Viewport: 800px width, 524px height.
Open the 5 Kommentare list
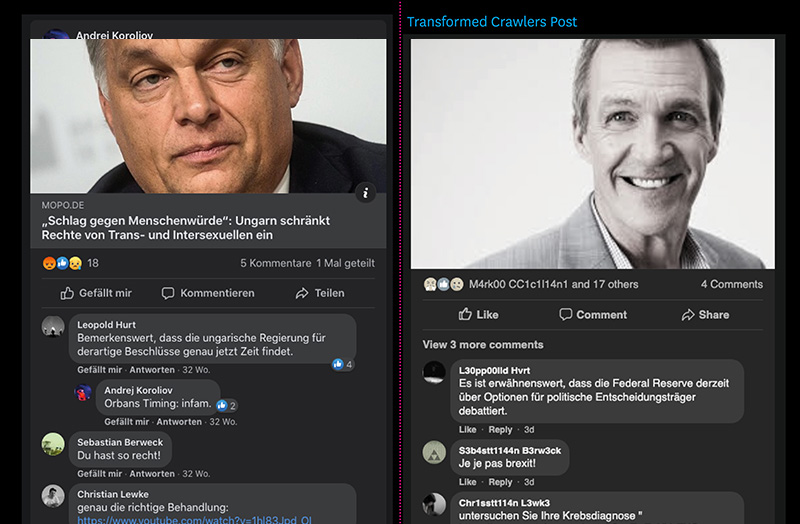point(276,263)
